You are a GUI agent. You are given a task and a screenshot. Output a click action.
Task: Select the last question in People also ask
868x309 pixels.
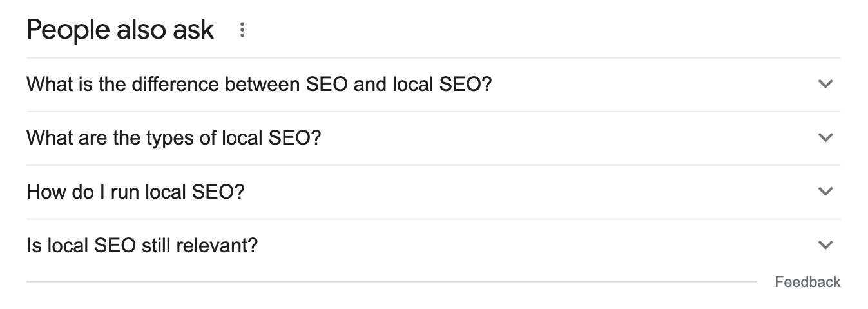[142, 246]
